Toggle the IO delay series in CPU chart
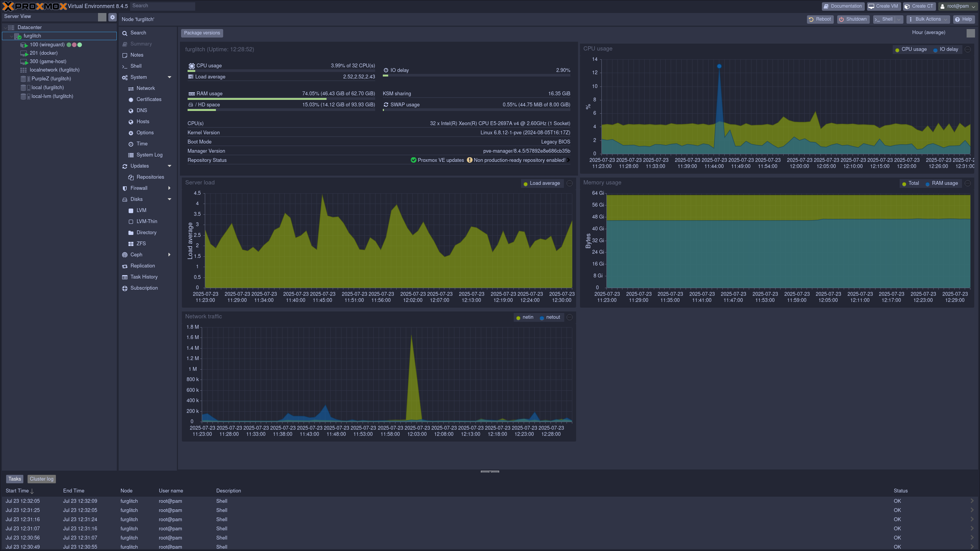The image size is (980, 551). 946,49
